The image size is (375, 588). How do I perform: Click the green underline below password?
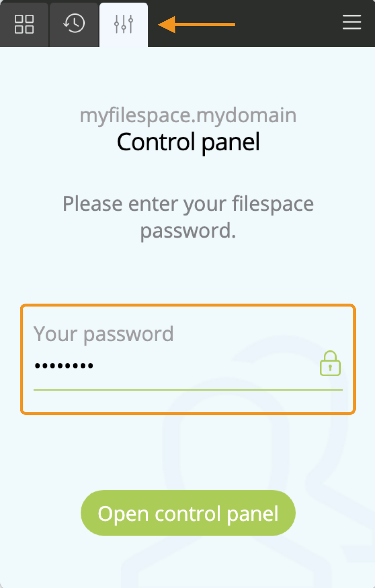[x=188, y=389]
